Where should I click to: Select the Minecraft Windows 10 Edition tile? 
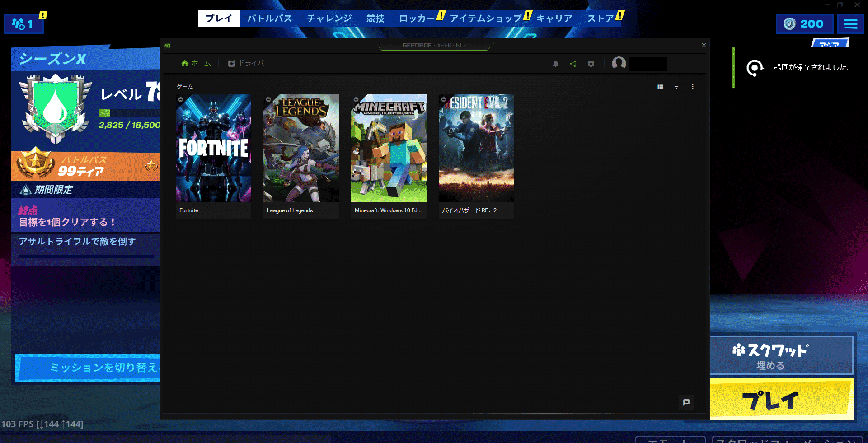coord(389,156)
